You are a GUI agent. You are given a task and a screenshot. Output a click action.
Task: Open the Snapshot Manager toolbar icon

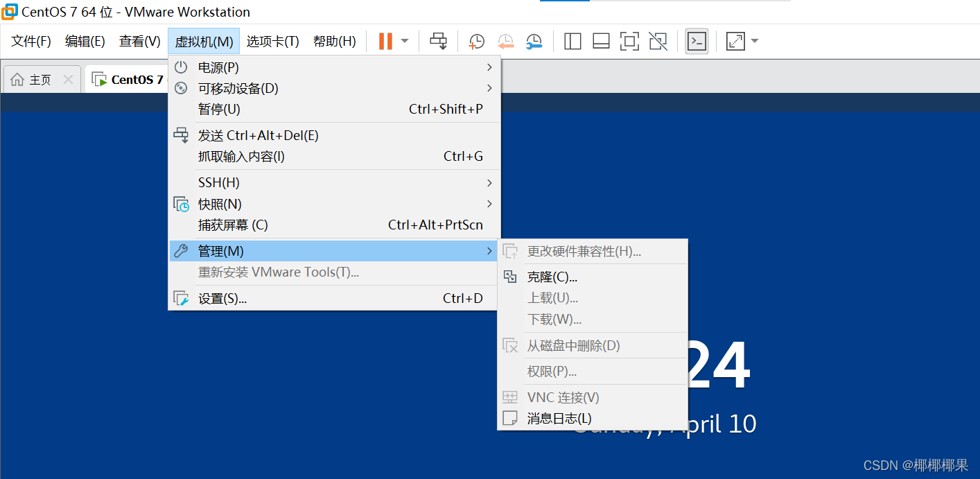tap(534, 42)
